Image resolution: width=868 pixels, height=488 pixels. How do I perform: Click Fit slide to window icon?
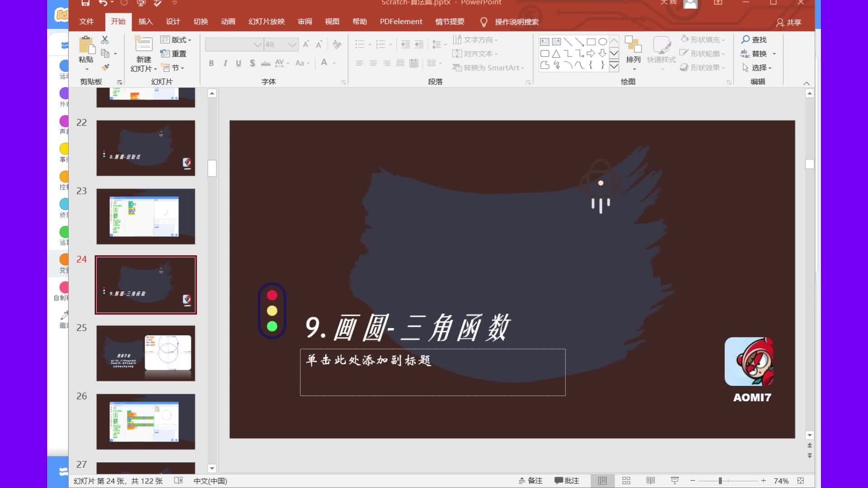(801, 481)
